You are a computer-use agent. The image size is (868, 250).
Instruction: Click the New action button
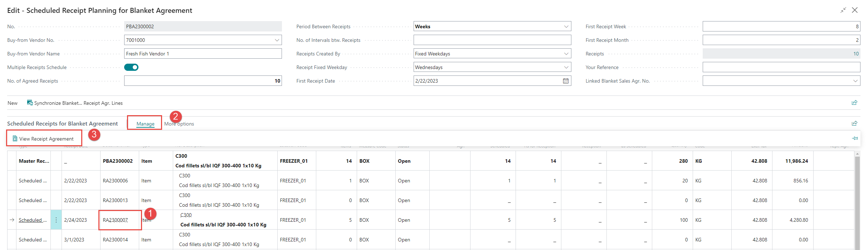click(x=13, y=103)
